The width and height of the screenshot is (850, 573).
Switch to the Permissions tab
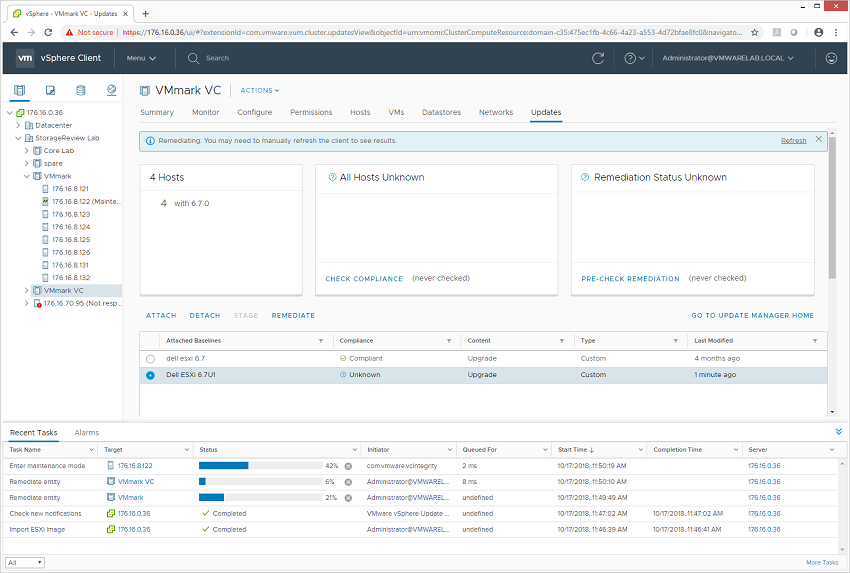click(311, 112)
